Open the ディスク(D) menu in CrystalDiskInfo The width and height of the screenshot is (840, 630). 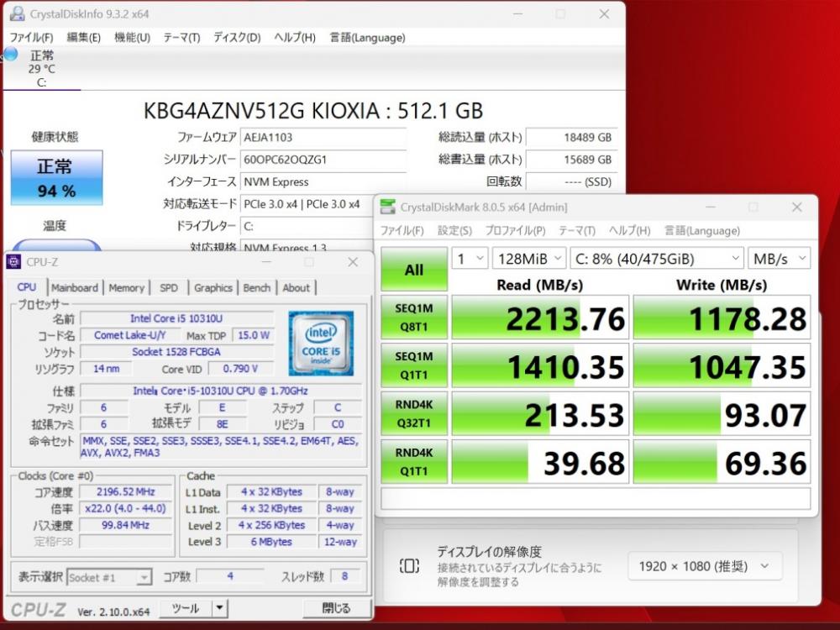point(237,38)
